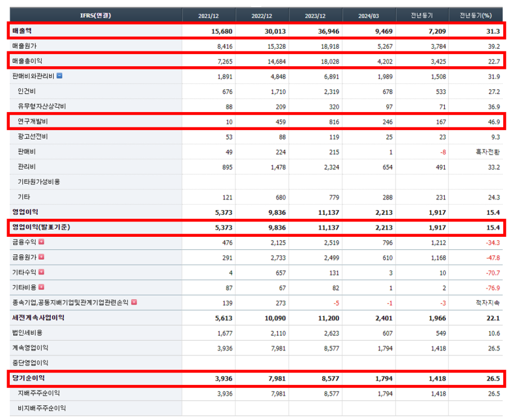The height and width of the screenshot is (420, 512).
Task: Select the 금융수익 row label
Action: click(24, 242)
